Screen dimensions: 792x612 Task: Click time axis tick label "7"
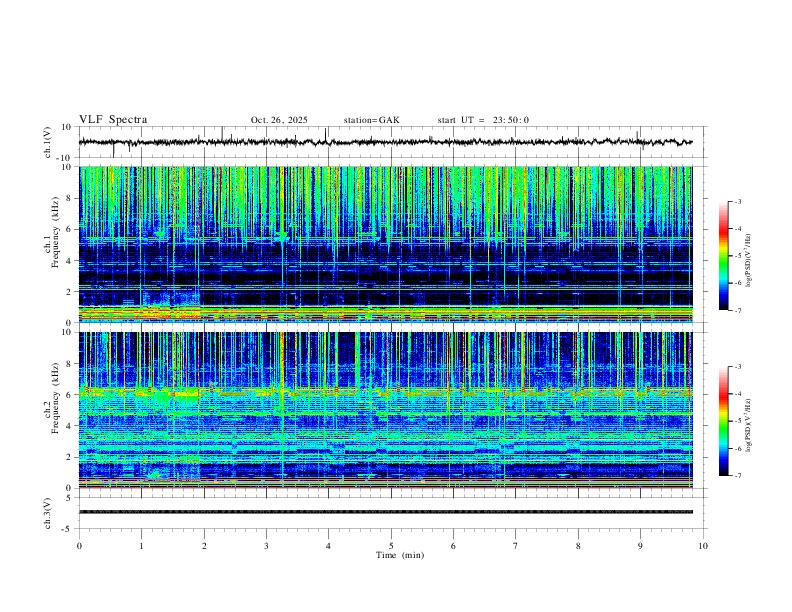[x=516, y=546]
